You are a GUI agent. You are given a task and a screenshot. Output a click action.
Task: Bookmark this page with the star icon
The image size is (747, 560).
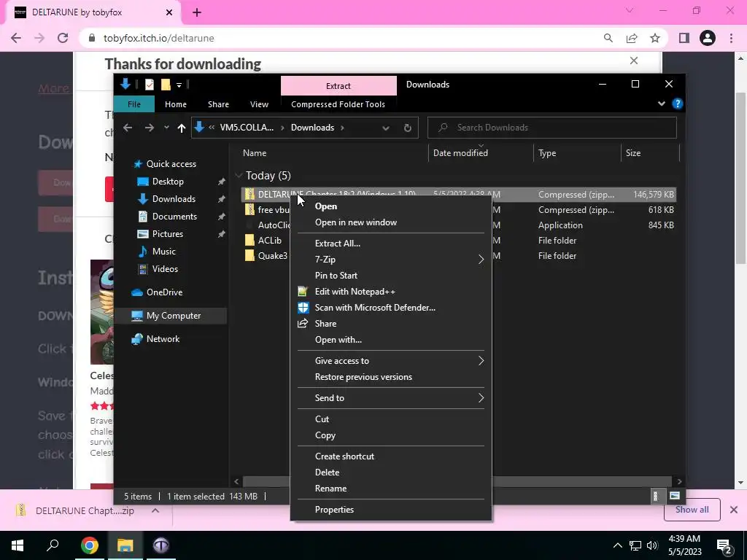(x=655, y=38)
